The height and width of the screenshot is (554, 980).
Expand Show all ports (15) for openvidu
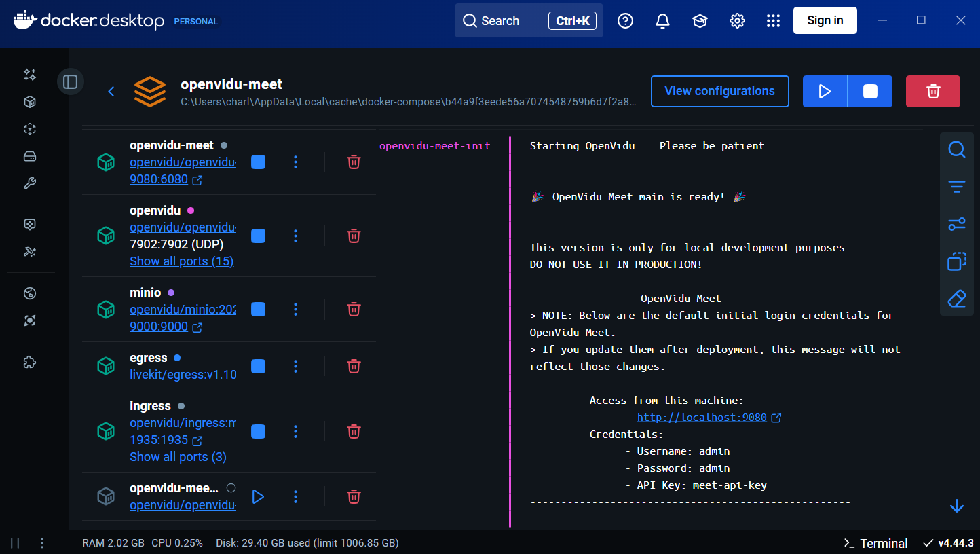pos(181,261)
